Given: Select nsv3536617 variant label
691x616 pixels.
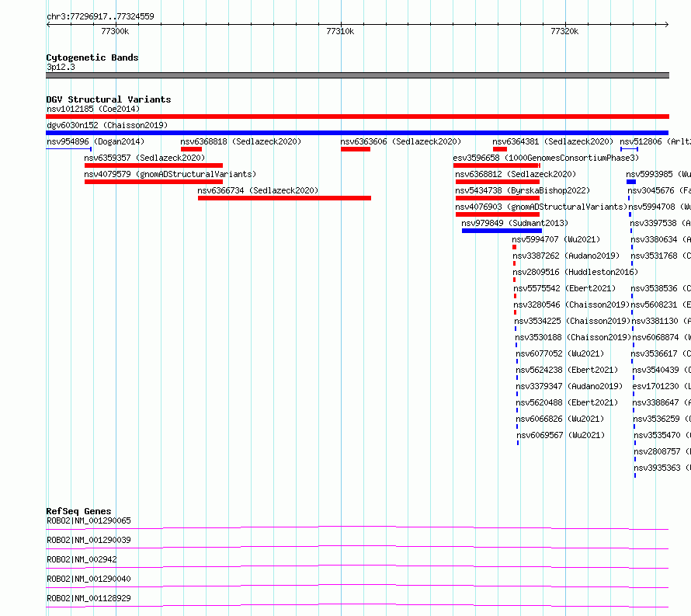Looking at the screenshot, I should coord(661,353).
